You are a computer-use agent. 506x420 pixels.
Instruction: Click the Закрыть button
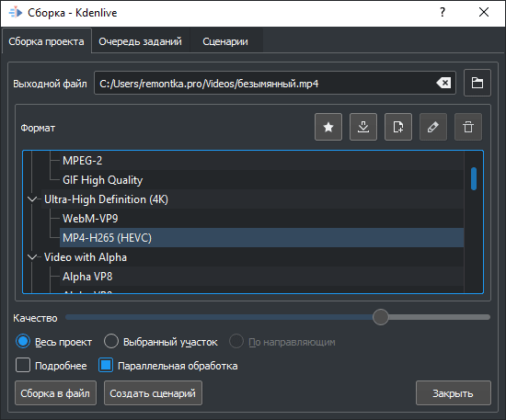pyautogui.click(x=453, y=393)
